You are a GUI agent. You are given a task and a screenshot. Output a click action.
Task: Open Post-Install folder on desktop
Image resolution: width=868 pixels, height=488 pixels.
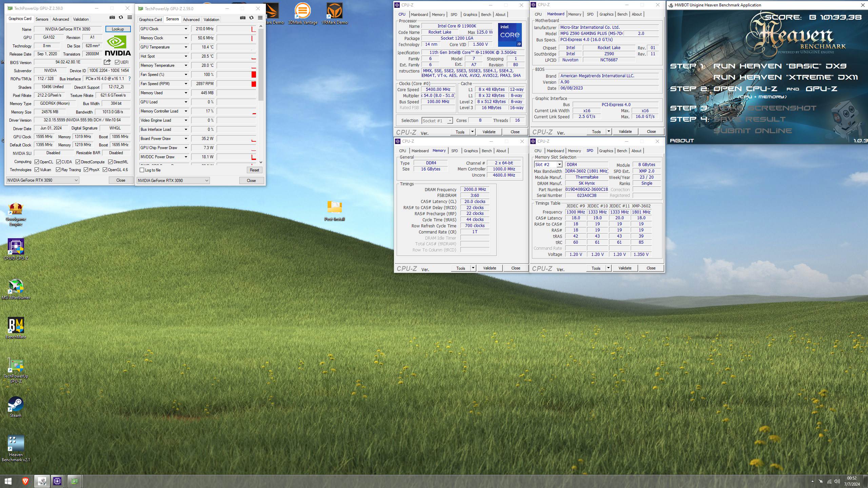tap(334, 211)
